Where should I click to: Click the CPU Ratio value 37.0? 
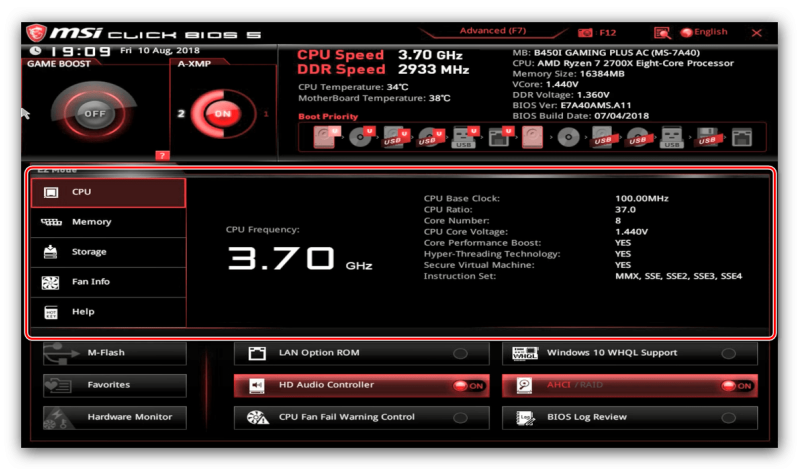tap(625, 210)
